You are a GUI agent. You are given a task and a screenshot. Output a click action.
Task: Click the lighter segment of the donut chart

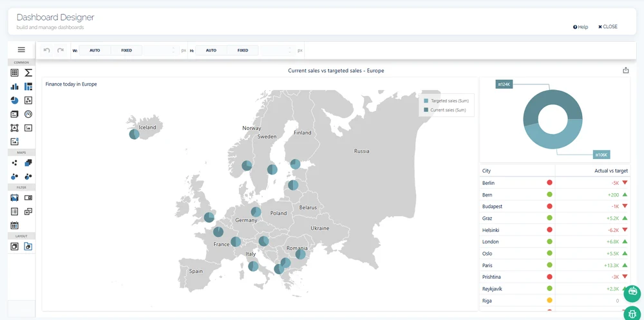554,140
